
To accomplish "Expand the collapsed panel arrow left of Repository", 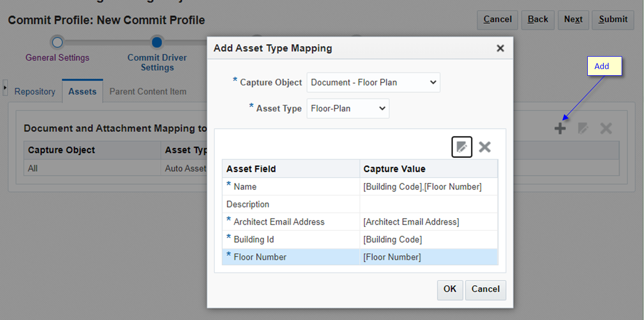I will click(x=4, y=87).
